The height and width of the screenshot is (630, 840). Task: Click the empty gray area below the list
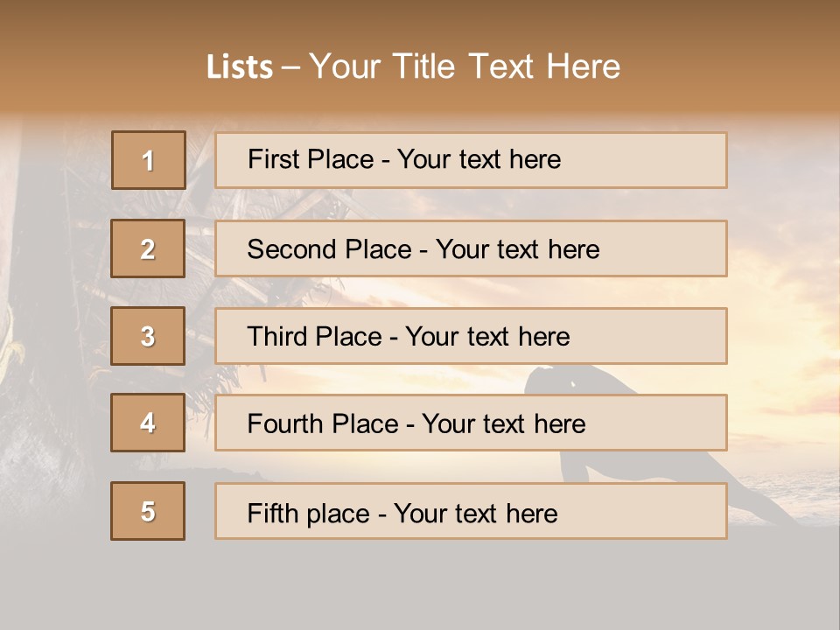(x=420, y=586)
